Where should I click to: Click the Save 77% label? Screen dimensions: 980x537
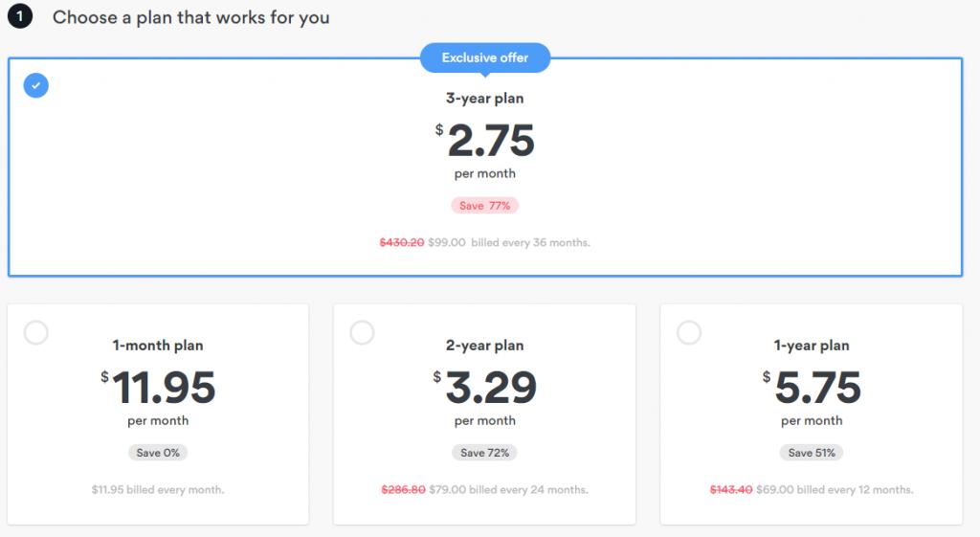485,206
